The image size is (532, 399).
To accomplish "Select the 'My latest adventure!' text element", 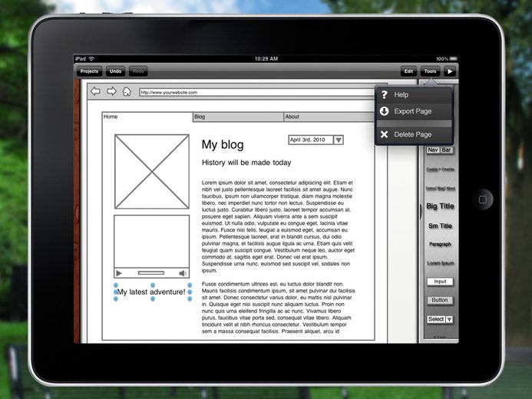I will (x=151, y=292).
